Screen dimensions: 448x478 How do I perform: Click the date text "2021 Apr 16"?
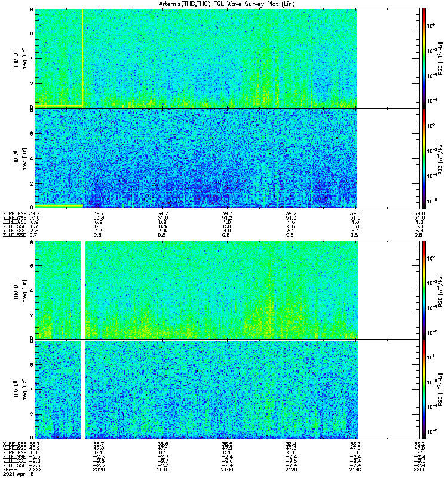19,474
